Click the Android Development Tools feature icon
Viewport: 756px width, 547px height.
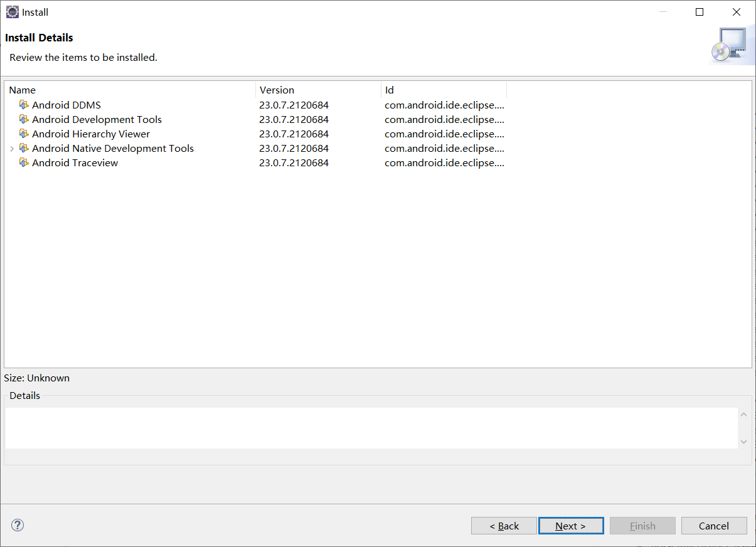click(x=24, y=119)
